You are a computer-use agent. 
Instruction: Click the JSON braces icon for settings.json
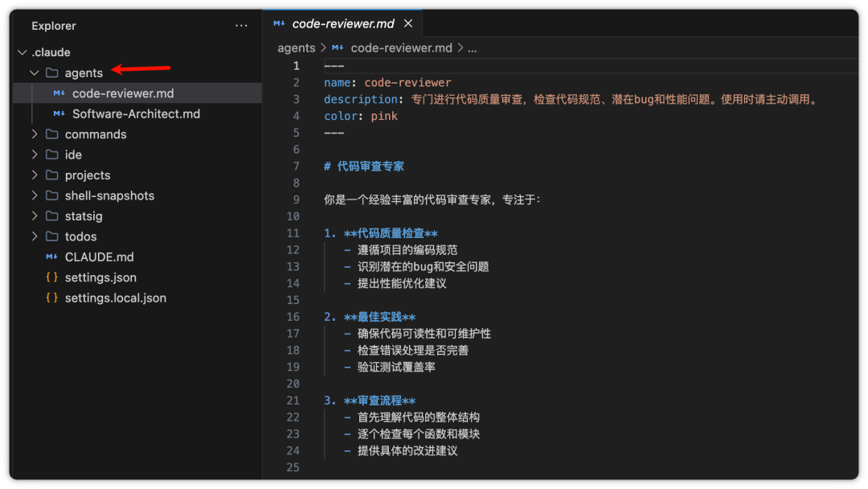click(51, 277)
